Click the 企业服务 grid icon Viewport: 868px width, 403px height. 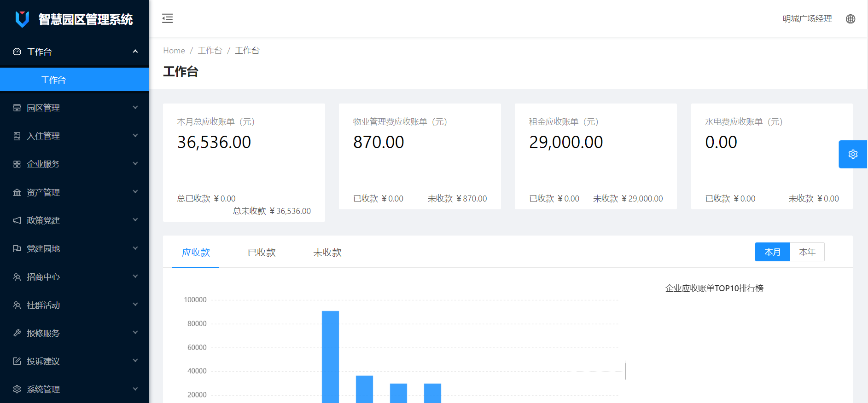tap(17, 164)
